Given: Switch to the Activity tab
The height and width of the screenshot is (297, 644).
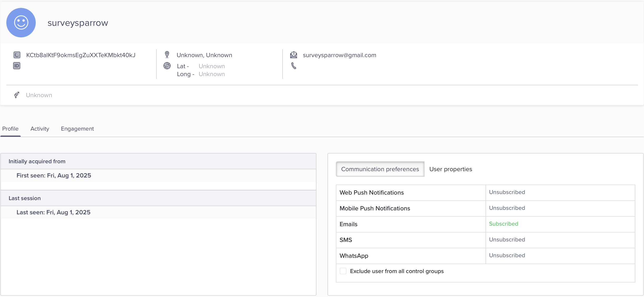Looking at the screenshot, I should pos(40,129).
